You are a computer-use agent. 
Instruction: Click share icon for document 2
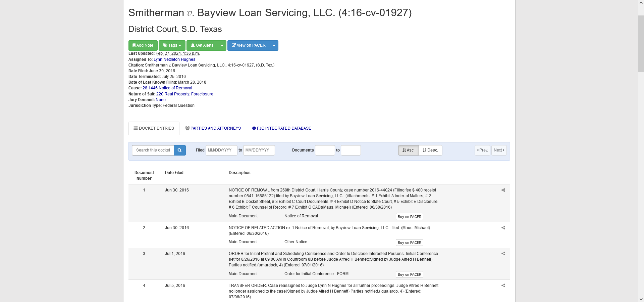click(x=503, y=228)
